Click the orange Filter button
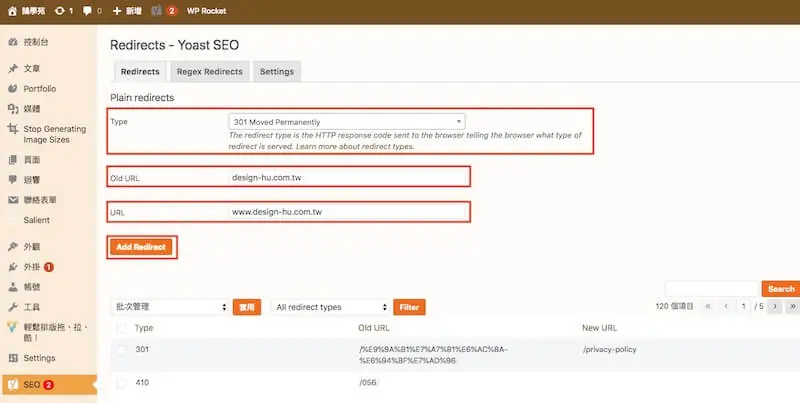Image resolution: width=800 pixels, height=403 pixels. click(409, 307)
